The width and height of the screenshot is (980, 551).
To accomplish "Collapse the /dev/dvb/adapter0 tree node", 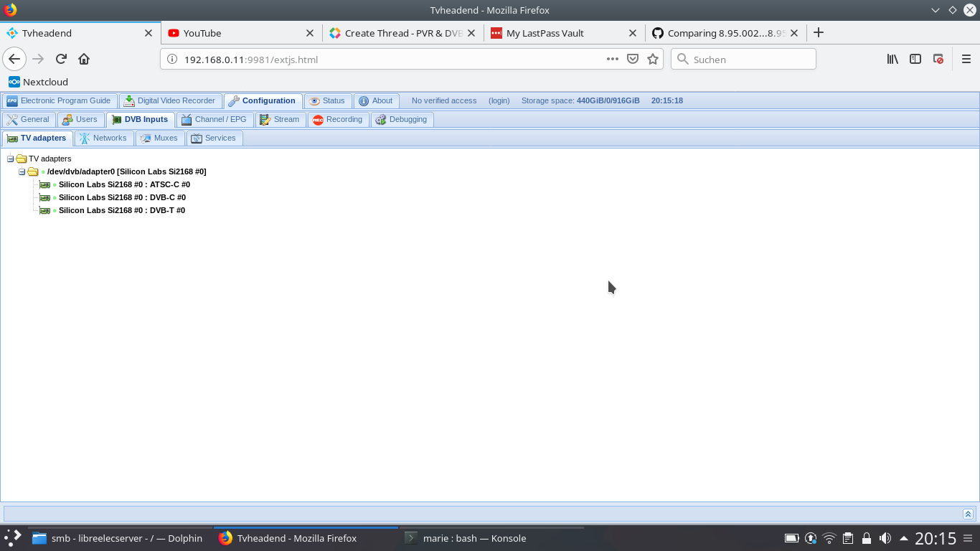I will (22, 171).
